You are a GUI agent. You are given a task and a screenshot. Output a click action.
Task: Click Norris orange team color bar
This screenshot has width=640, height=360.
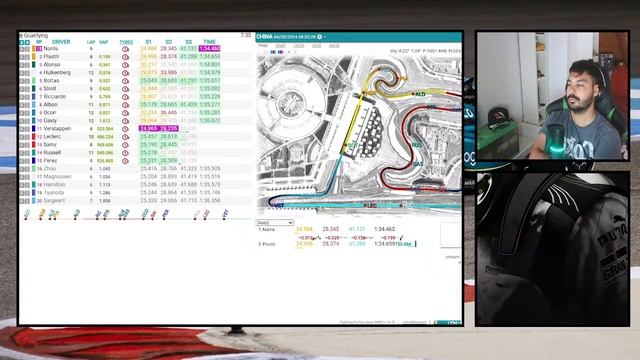34,49
